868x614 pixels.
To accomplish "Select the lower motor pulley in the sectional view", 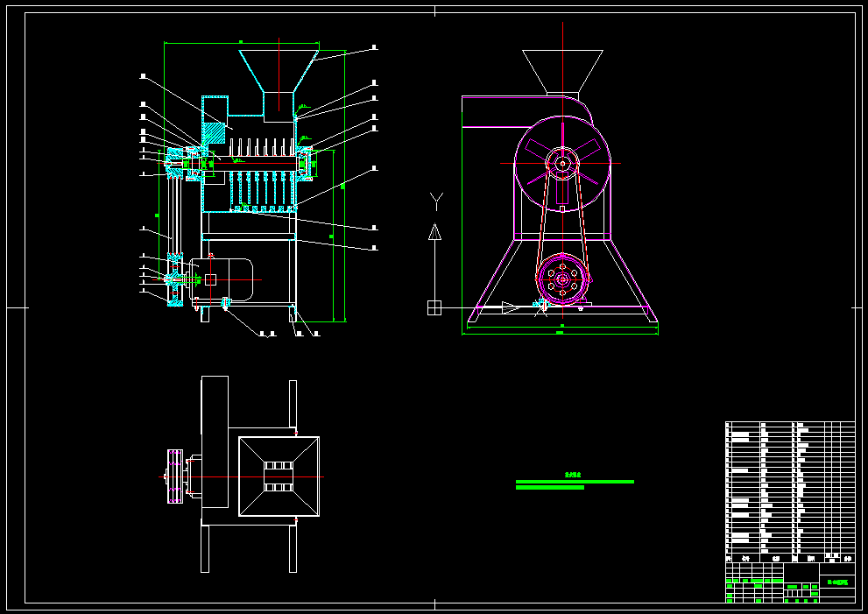I will tap(175, 279).
